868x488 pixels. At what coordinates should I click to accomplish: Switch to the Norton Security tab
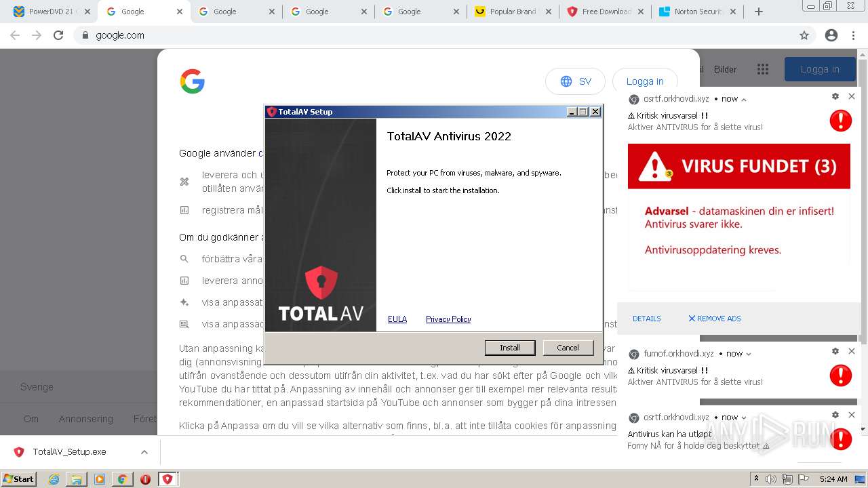coord(697,12)
